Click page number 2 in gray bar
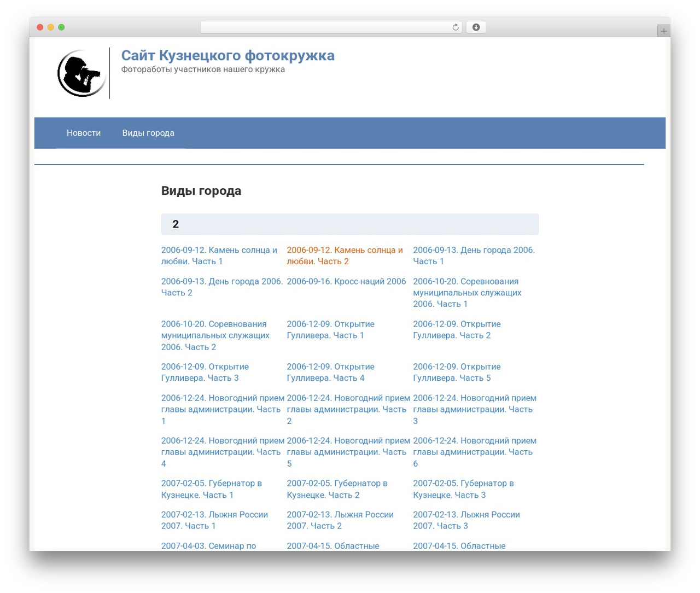Image resolution: width=700 pixels, height=593 pixels. click(x=176, y=224)
